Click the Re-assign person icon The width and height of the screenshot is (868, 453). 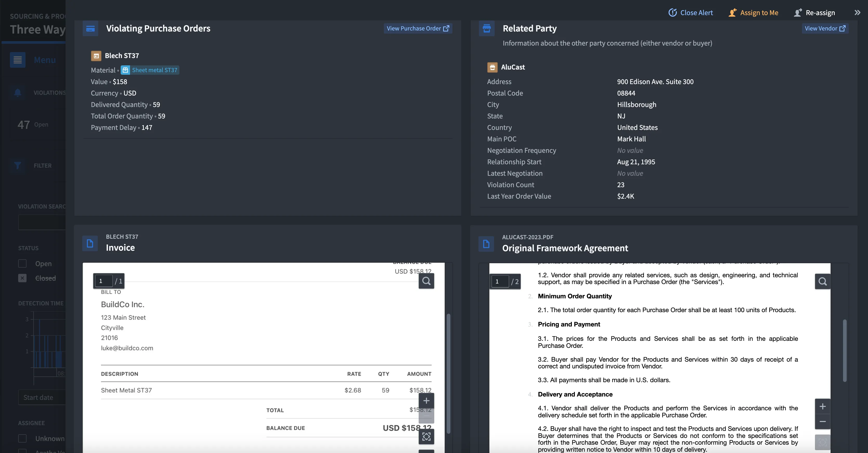click(798, 13)
